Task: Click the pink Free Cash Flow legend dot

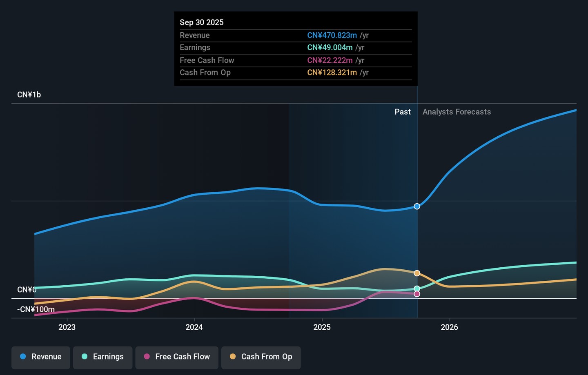Action: pos(147,357)
